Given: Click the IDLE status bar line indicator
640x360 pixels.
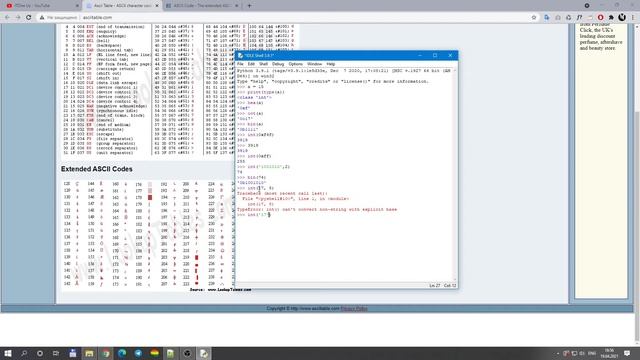Looking at the screenshot, I should pos(435,285).
